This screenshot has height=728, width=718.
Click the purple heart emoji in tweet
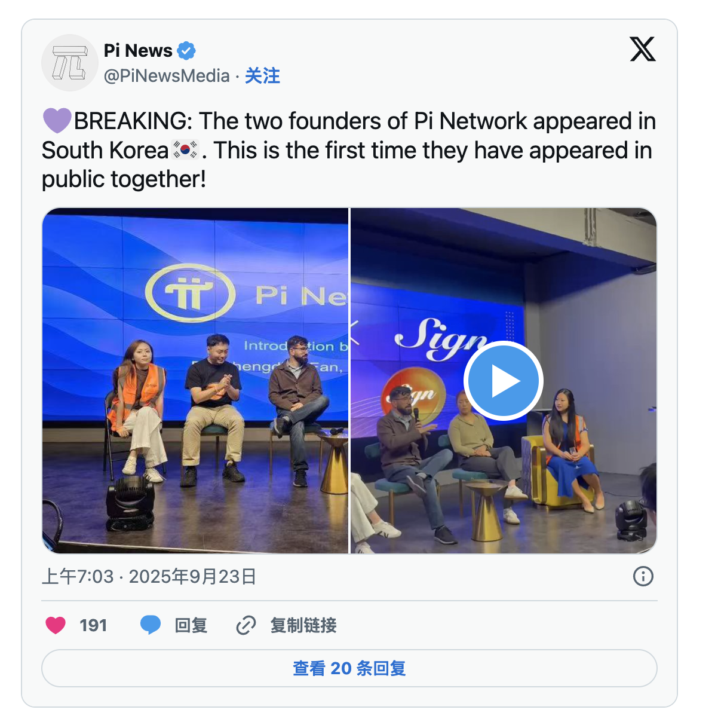tap(57, 121)
